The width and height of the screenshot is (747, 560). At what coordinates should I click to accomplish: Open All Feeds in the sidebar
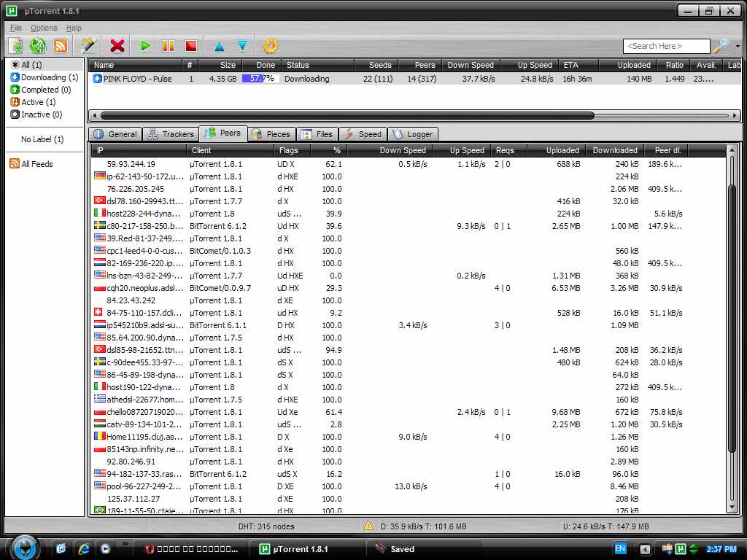[x=31, y=164]
